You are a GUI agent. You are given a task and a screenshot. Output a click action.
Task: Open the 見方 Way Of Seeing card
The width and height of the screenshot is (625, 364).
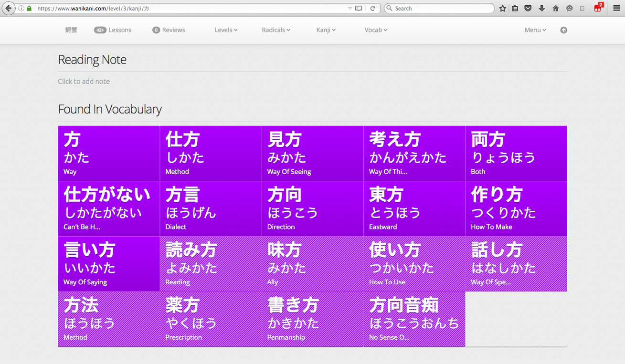click(x=313, y=154)
